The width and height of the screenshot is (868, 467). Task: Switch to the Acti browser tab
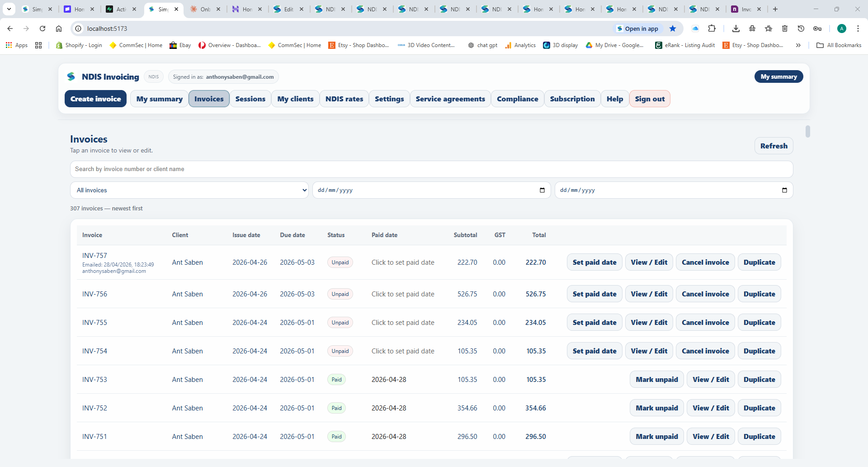click(x=121, y=9)
